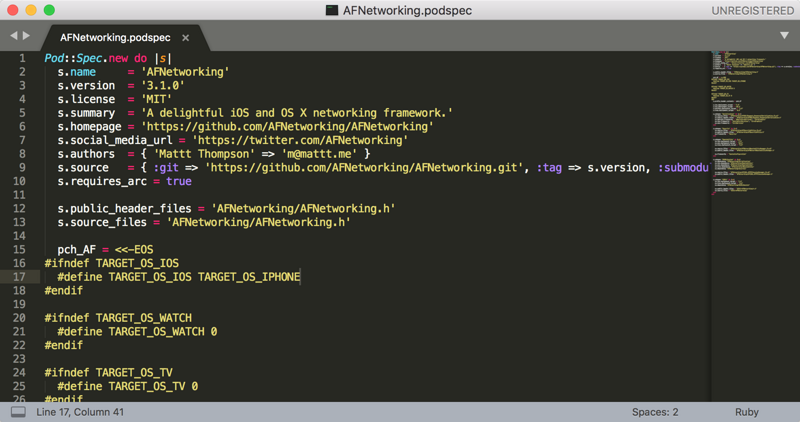This screenshot has width=800, height=422.
Task: Click the green zoom window button
Action: [49, 10]
